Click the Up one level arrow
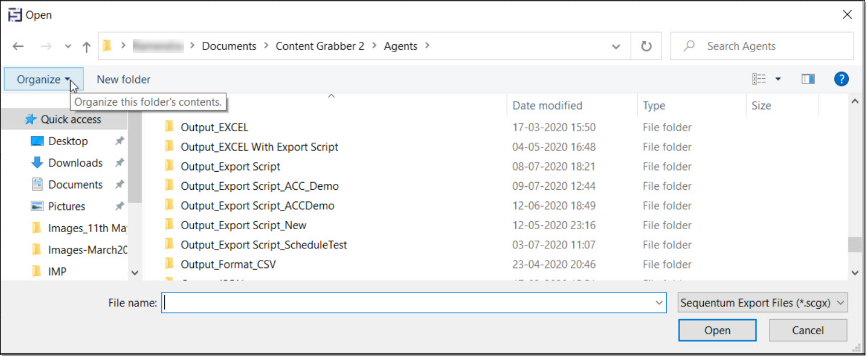The image size is (868, 358). pos(86,46)
